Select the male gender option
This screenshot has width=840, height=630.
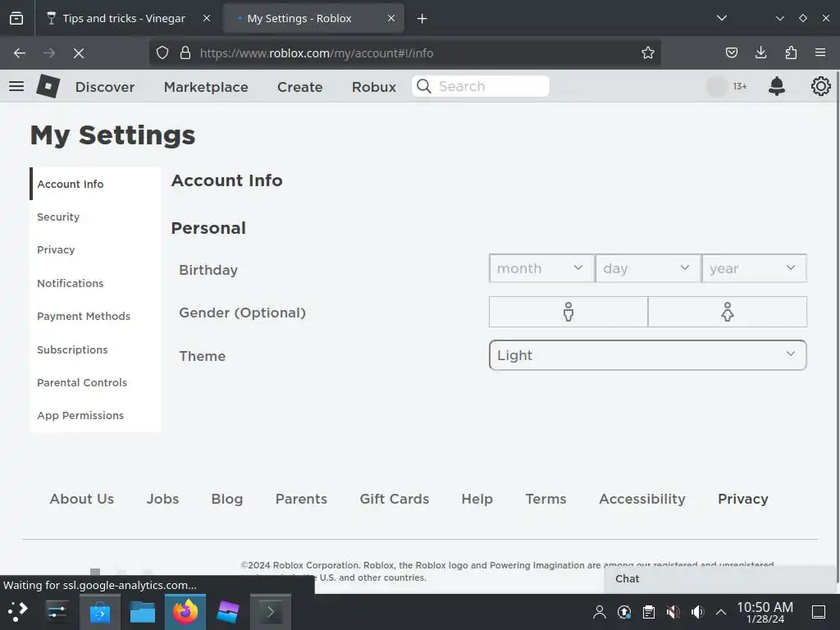pyautogui.click(x=568, y=312)
